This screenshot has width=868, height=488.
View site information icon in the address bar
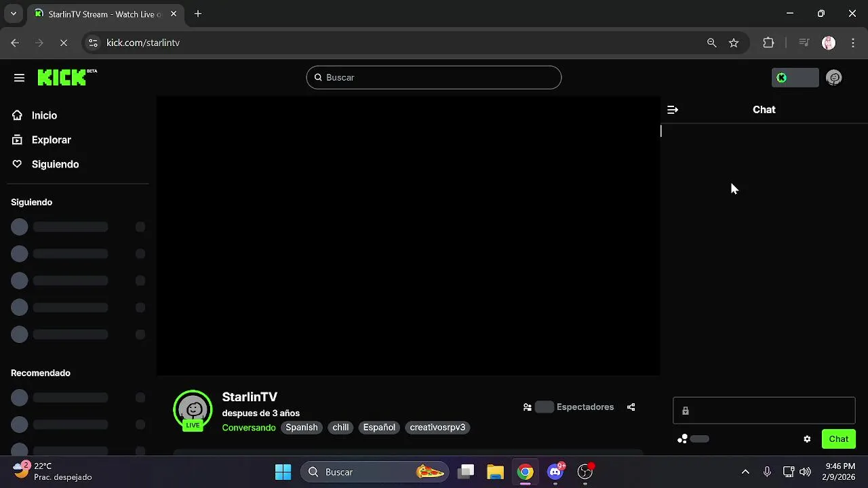tap(94, 43)
